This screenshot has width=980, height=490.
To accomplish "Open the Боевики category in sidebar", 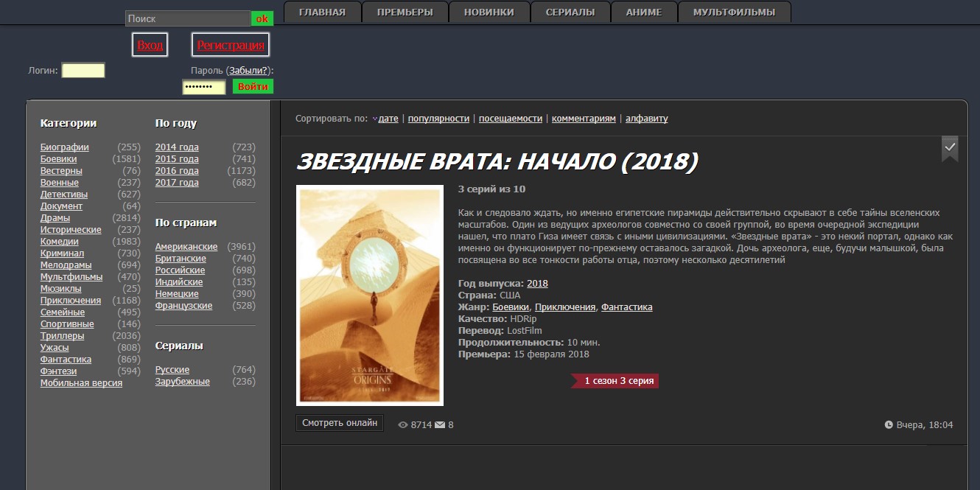I will (59, 159).
